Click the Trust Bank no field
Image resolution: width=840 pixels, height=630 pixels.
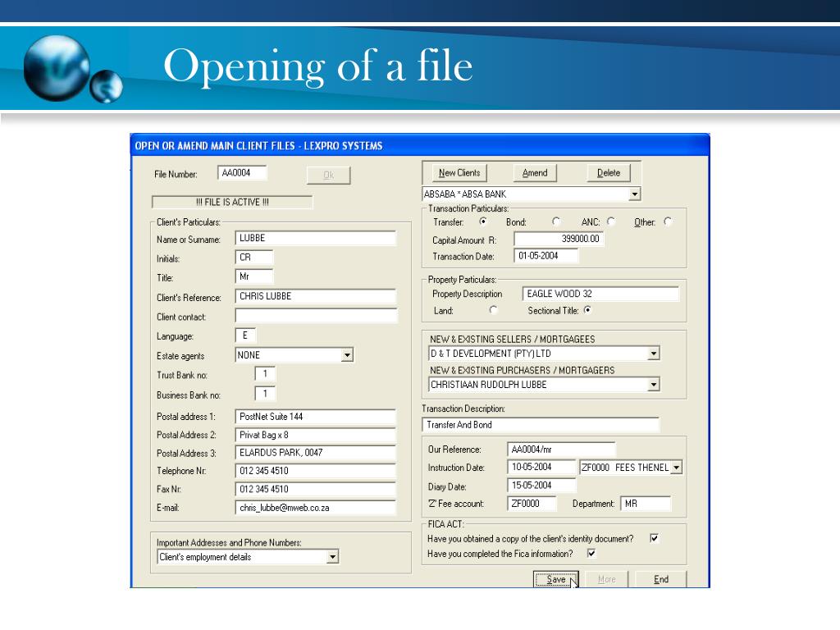tap(265, 374)
